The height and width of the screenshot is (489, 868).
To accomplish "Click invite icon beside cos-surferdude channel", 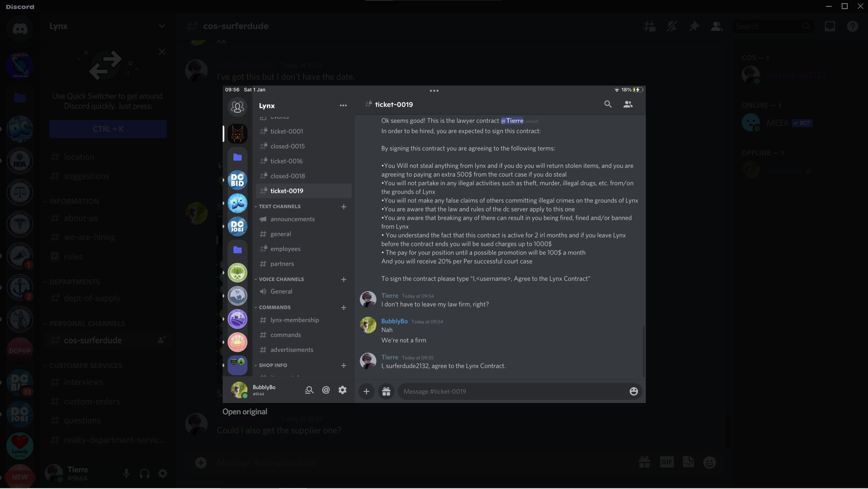I will (x=161, y=340).
